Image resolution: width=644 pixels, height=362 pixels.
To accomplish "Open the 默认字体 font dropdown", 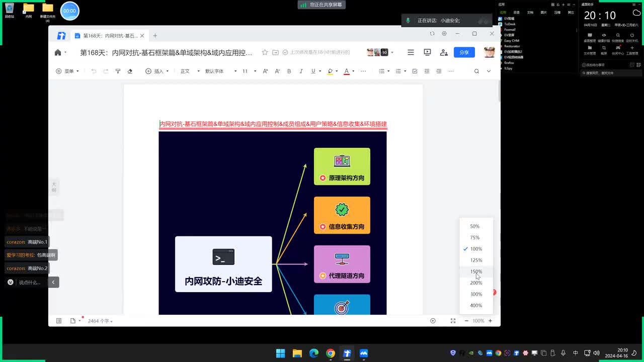I will [221, 71].
